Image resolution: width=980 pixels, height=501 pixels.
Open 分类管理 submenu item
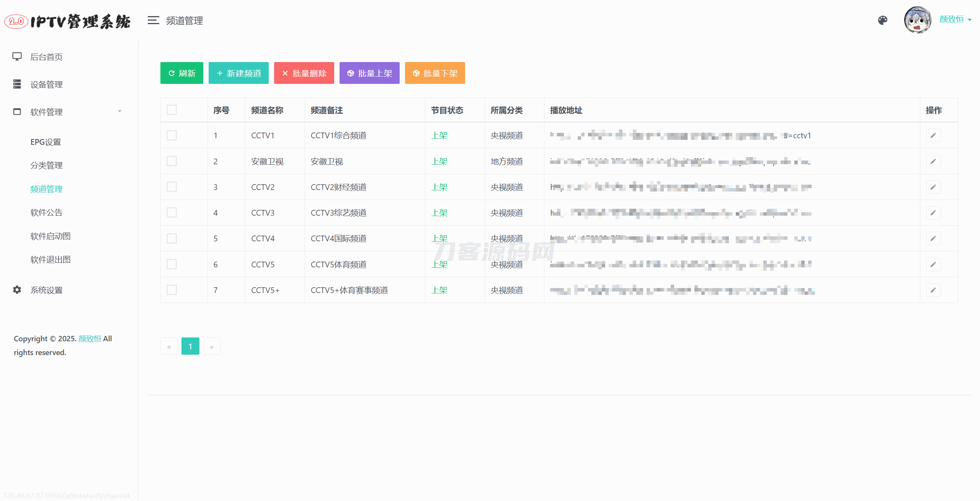46,165
